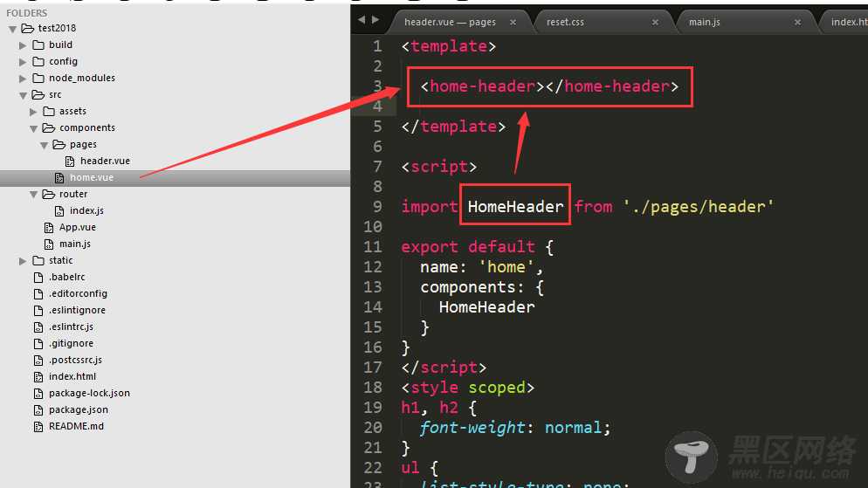Expand the static folder arrow
The height and width of the screenshot is (488, 868).
tap(23, 261)
